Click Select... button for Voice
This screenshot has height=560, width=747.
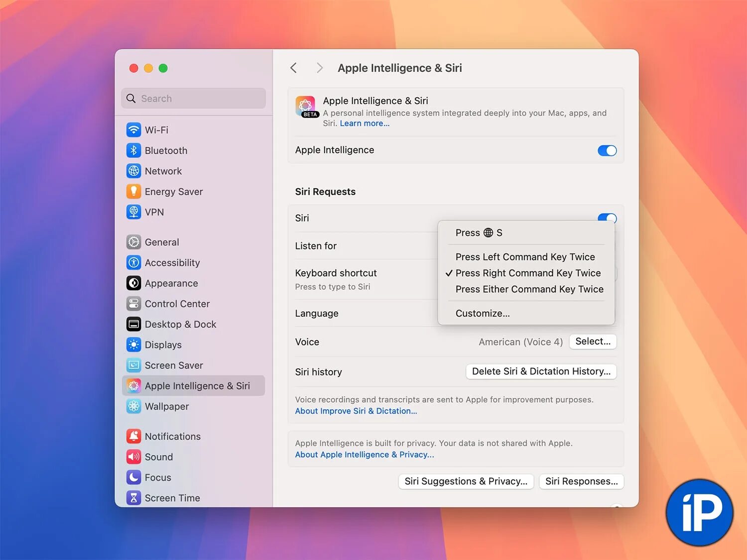593,341
